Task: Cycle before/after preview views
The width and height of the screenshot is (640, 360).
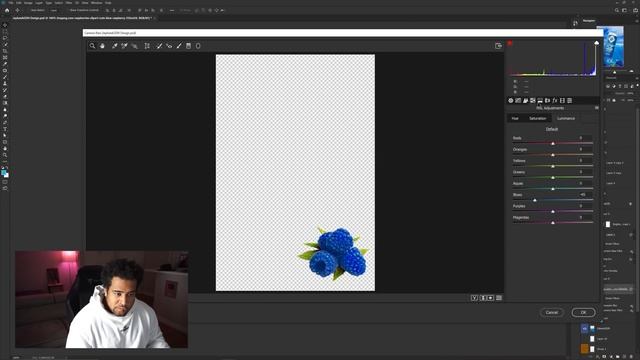Action: [x=474, y=298]
